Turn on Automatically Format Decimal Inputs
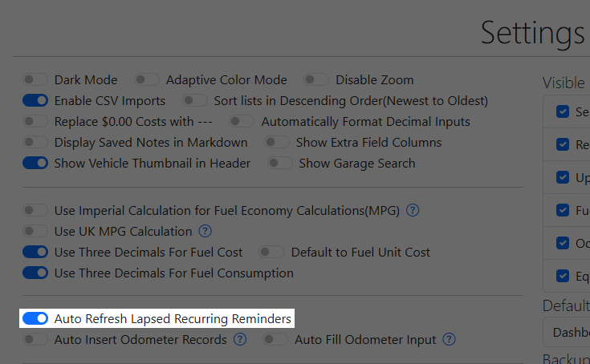The width and height of the screenshot is (590, 364). pos(242,122)
